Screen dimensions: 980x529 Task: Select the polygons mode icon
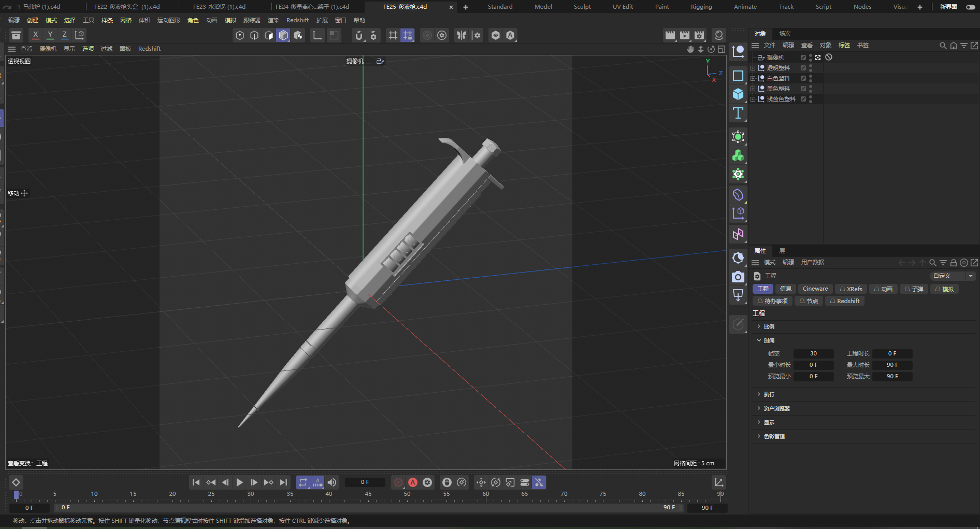coord(269,35)
